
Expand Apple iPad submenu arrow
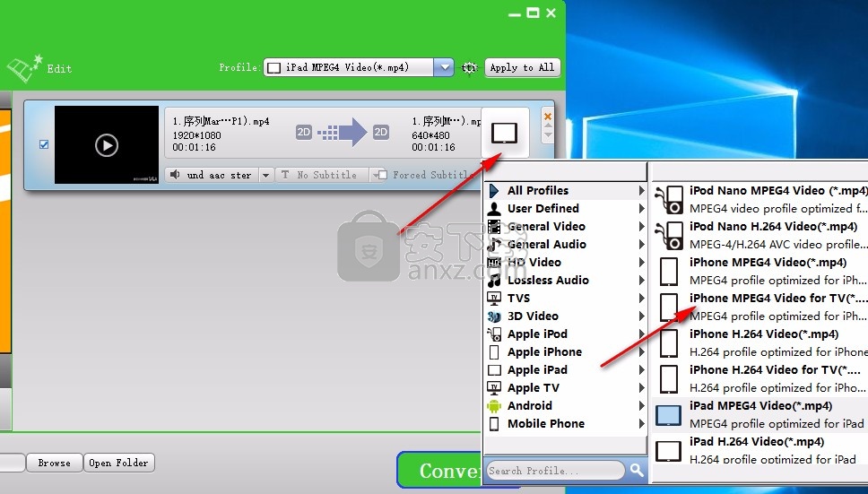click(x=641, y=370)
